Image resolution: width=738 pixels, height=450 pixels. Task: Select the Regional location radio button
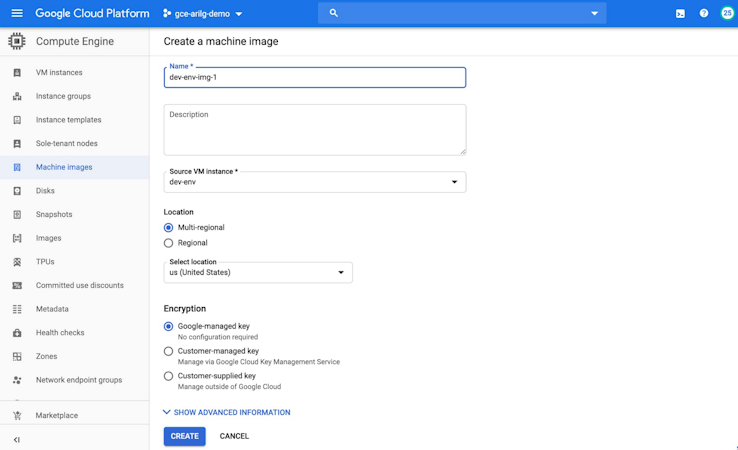[x=168, y=243]
